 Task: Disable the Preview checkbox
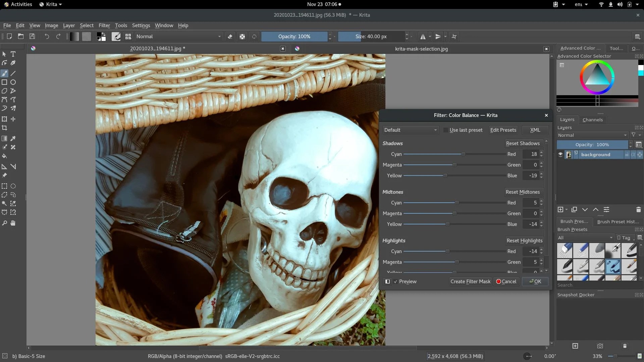click(x=395, y=282)
